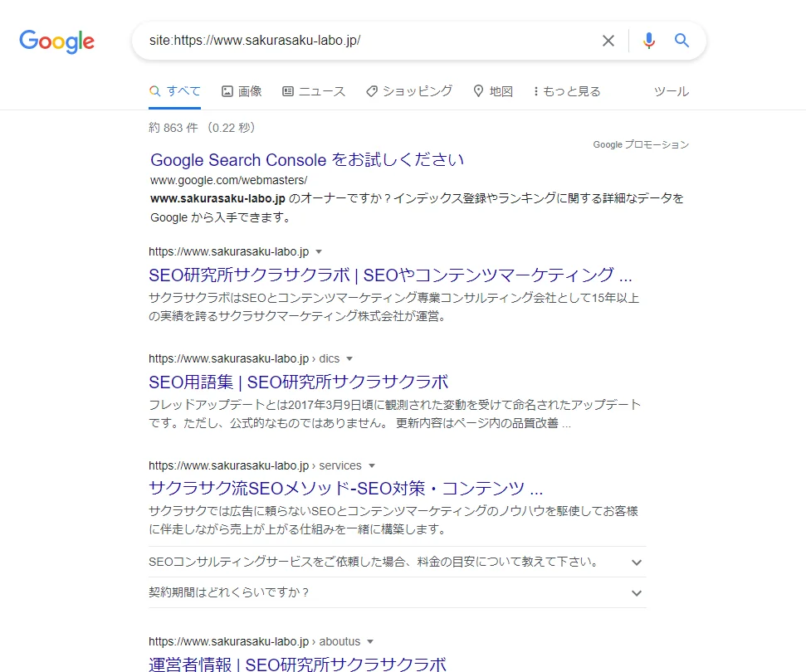Click the ツール (Tools) button
Viewport: 806px width, 672px height.
(671, 91)
